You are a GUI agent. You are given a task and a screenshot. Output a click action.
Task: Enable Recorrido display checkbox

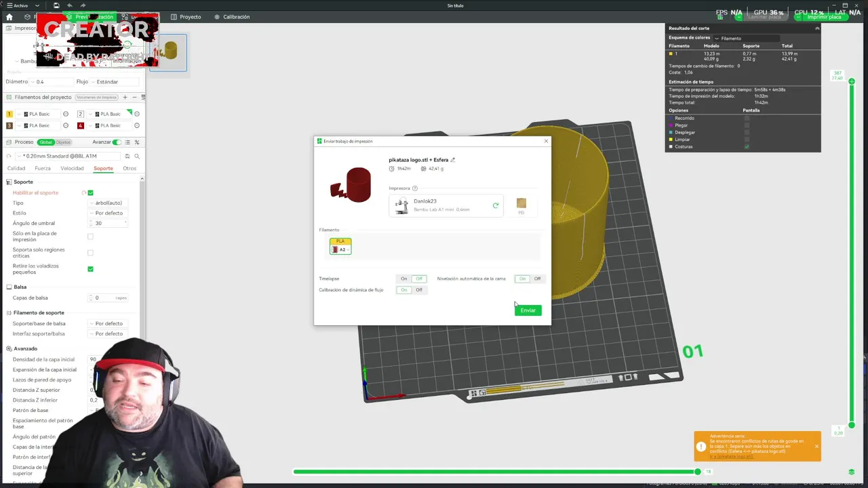click(747, 118)
